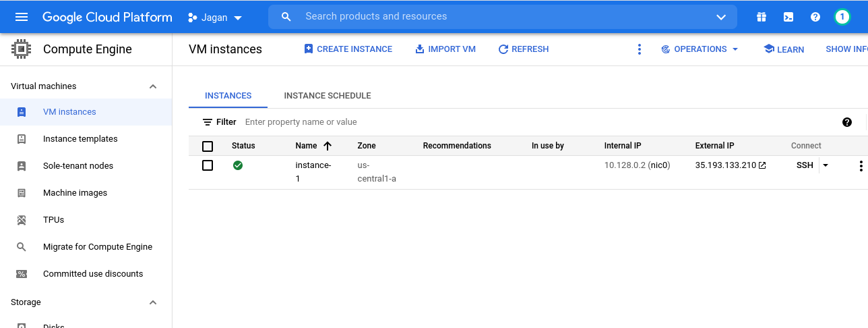This screenshot has width=868, height=328.
Task: Open external IP 35.193.133.210 link
Action: pyautogui.click(x=731, y=165)
